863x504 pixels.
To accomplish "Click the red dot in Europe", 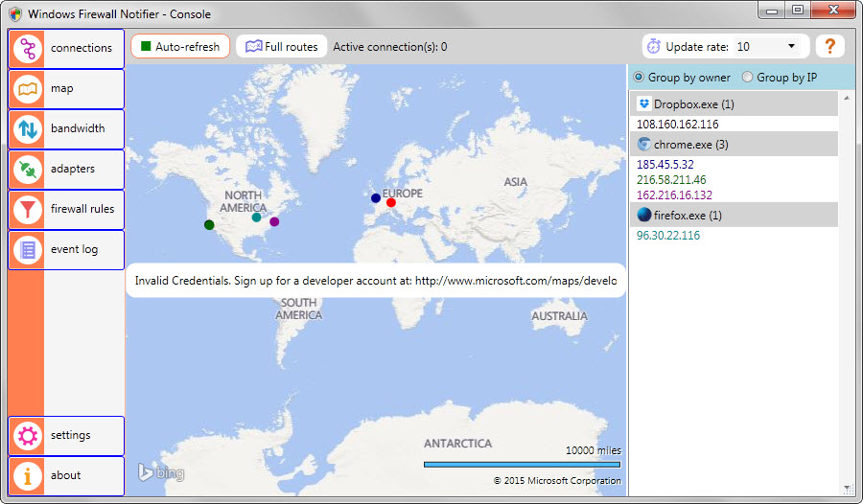I will pos(391,203).
